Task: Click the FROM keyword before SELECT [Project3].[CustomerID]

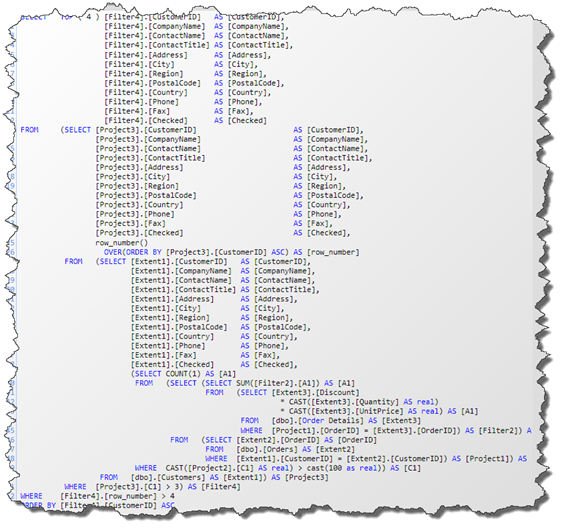Action: coord(29,130)
